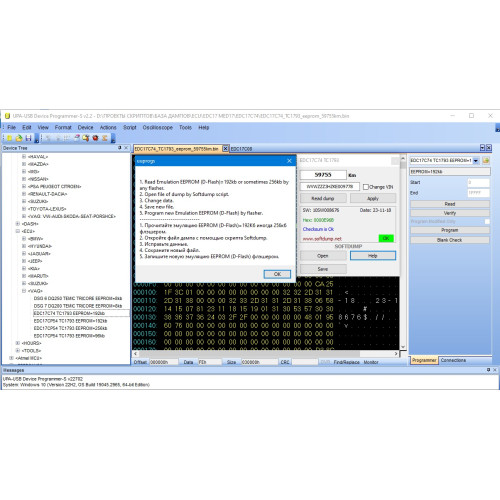The height and width of the screenshot is (500, 500).
Task: Click the red bug debug toolbar icon
Action: click(95, 138)
